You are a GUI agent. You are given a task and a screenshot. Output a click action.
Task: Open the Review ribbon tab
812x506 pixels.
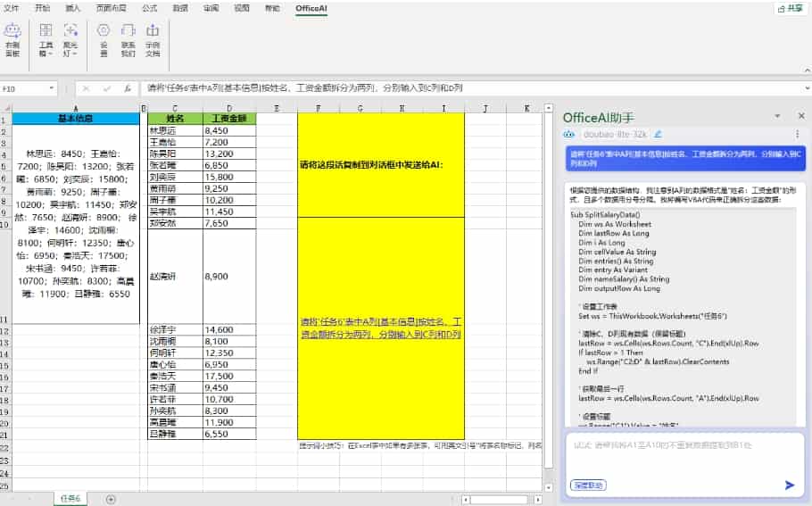[x=211, y=8]
